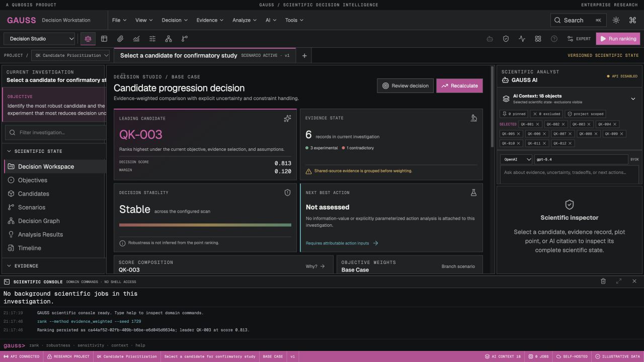This screenshot has height=362, width=644.
Task: Click the branch scenario toolbar icon
Action: 185,39
